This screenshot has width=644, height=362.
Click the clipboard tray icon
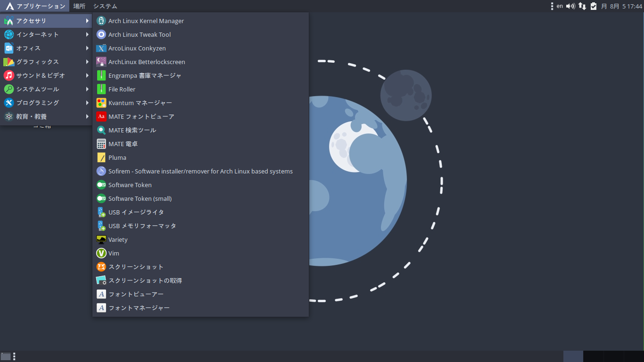594,6
